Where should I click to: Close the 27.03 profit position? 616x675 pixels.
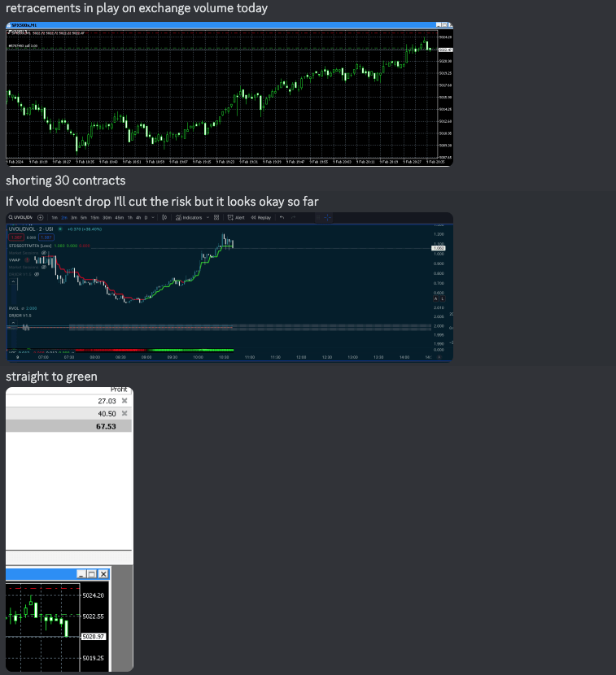point(125,401)
